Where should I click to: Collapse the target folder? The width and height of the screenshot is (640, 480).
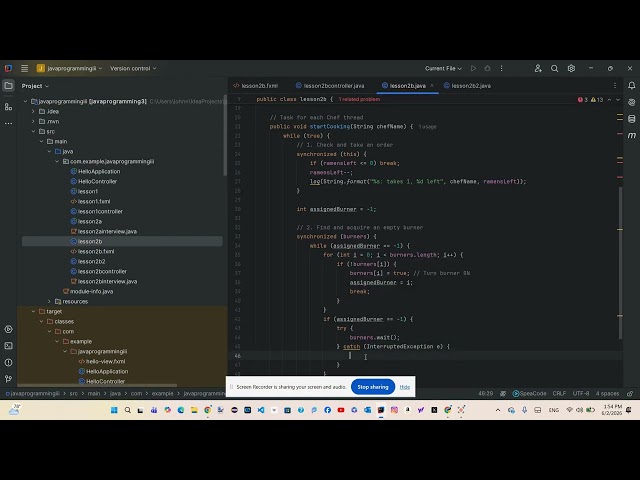point(33,311)
